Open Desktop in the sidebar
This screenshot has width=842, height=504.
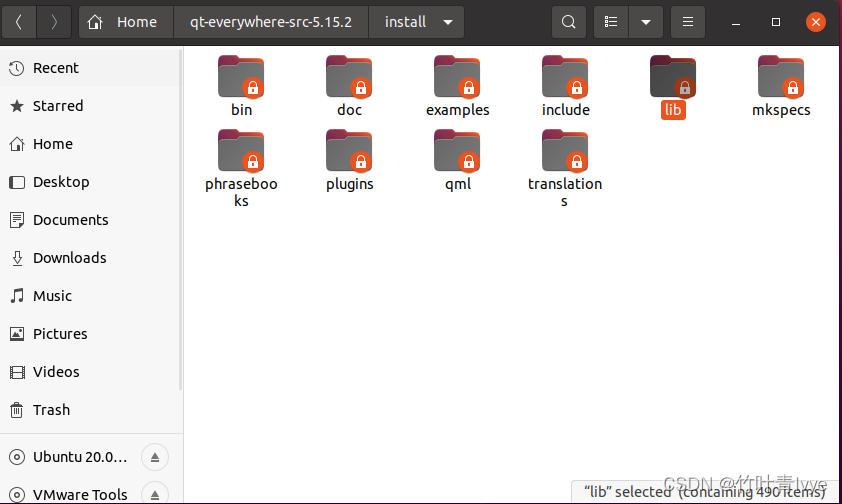pos(91,182)
